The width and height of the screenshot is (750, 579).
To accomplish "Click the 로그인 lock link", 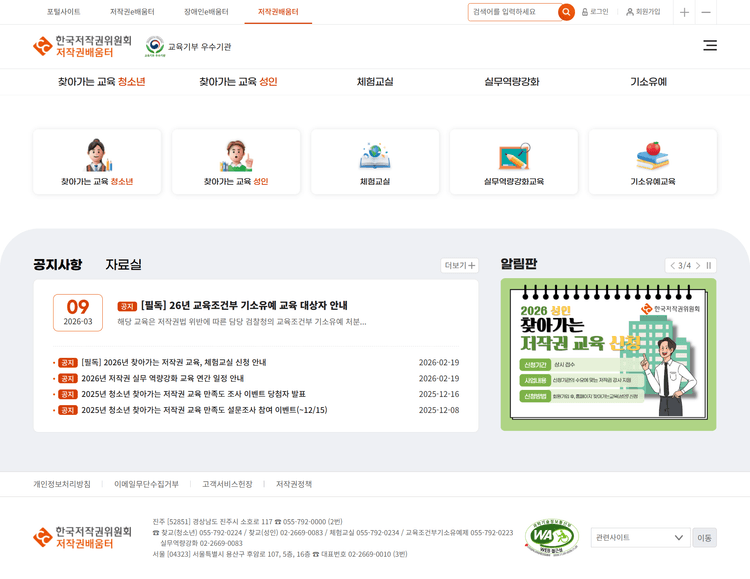I will click(595, 12).
